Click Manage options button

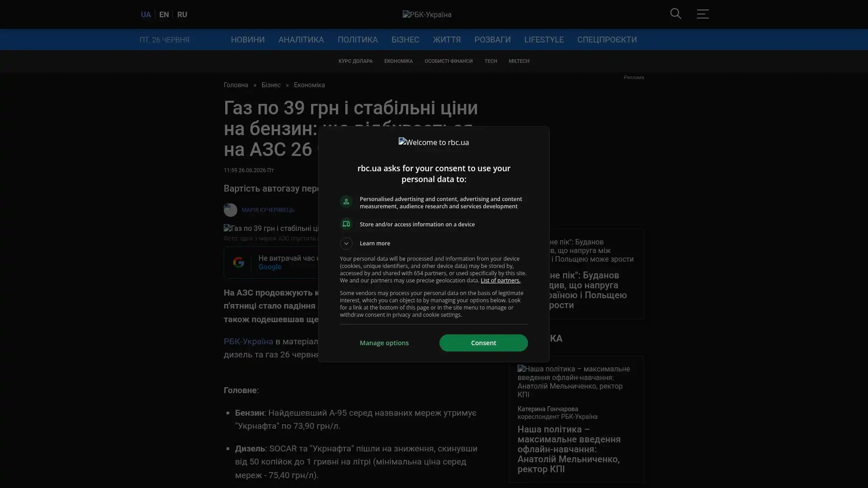click(x=384, y=343)
